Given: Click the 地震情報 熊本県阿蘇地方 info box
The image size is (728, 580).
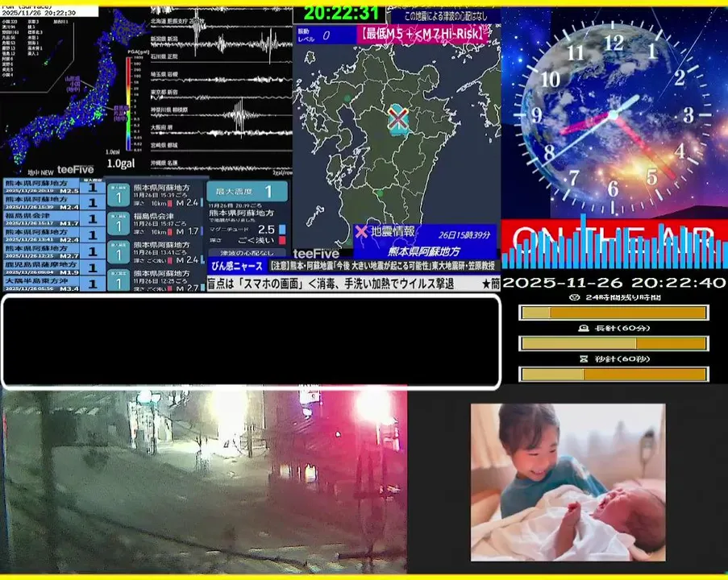Looking at the screenshot, I should pos(425,242).
